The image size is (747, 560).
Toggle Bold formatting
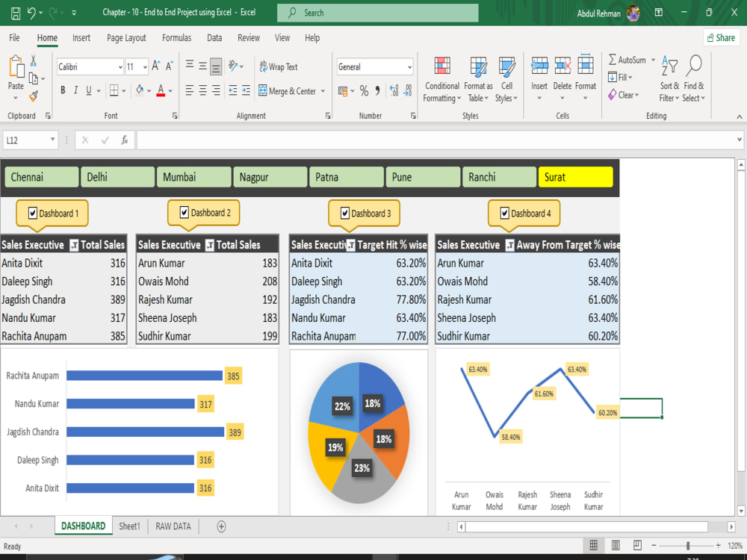pos(63,90)
